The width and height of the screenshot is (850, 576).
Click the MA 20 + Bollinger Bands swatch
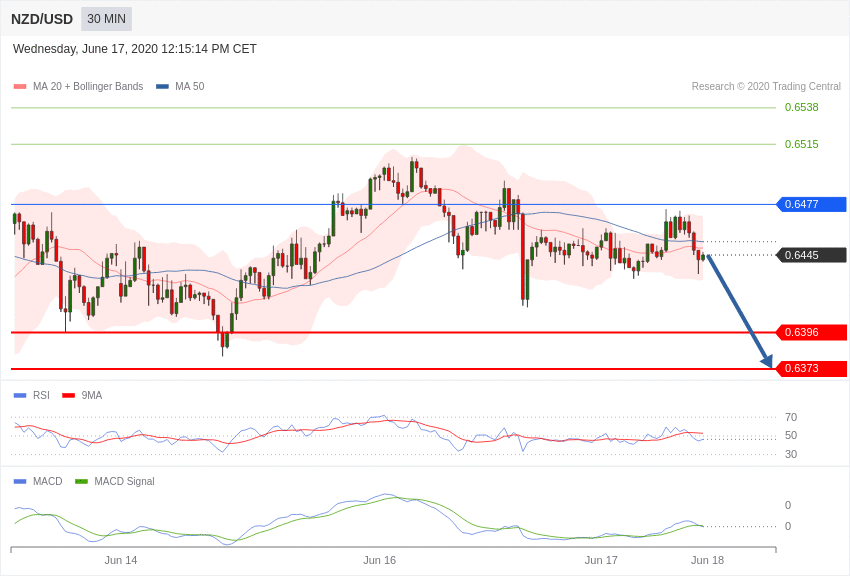coord(20,87)
